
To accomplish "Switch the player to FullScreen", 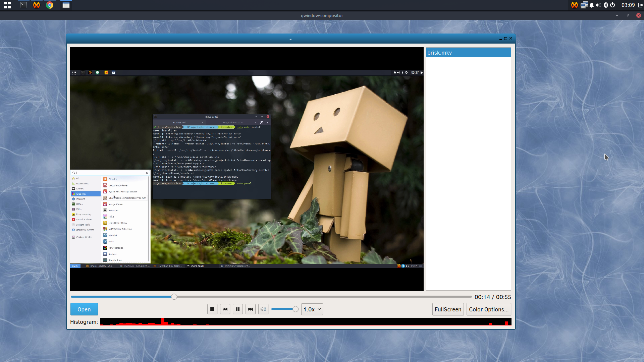I will pyautogui.click(x=448, y=309).
